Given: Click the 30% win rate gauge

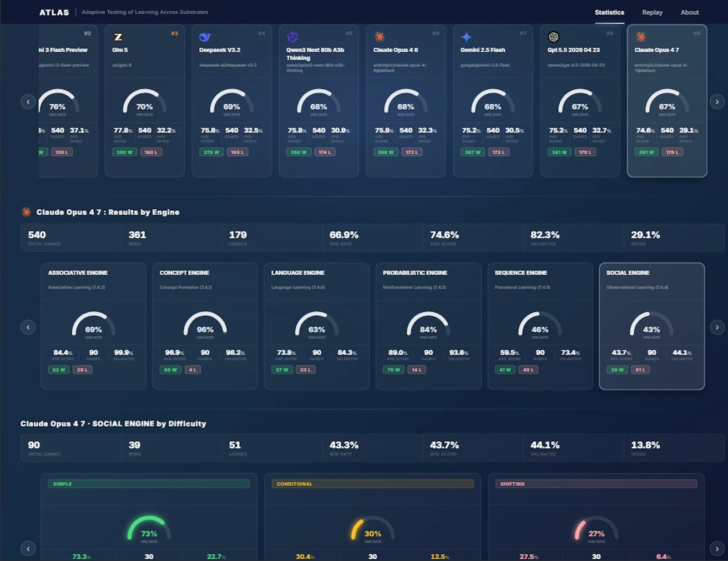Looking at the screenshot, I should point(373,529).
